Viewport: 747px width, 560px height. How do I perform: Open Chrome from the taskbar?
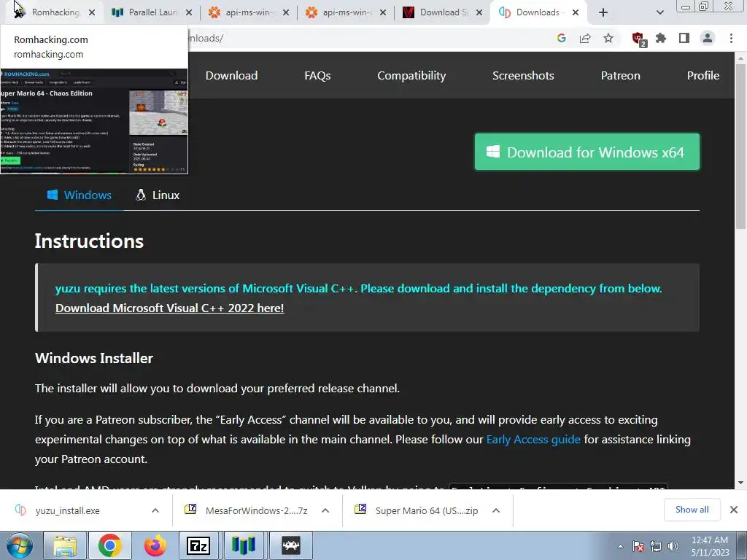[x=110, y=545]
